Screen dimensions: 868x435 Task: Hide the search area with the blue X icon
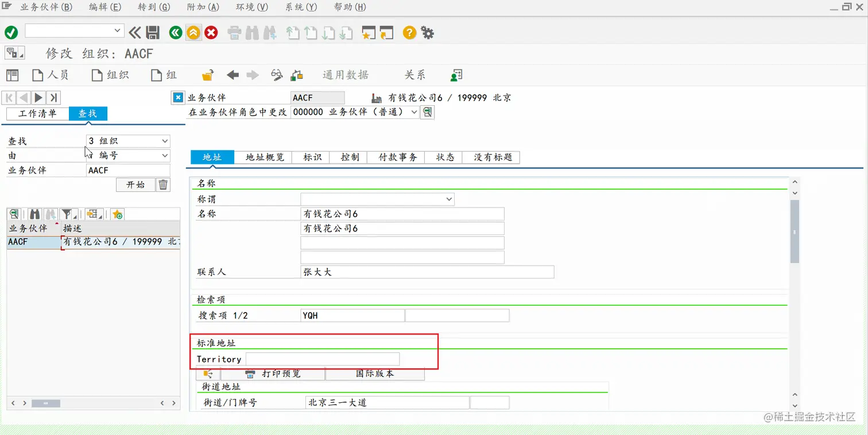tap(177, 97)
